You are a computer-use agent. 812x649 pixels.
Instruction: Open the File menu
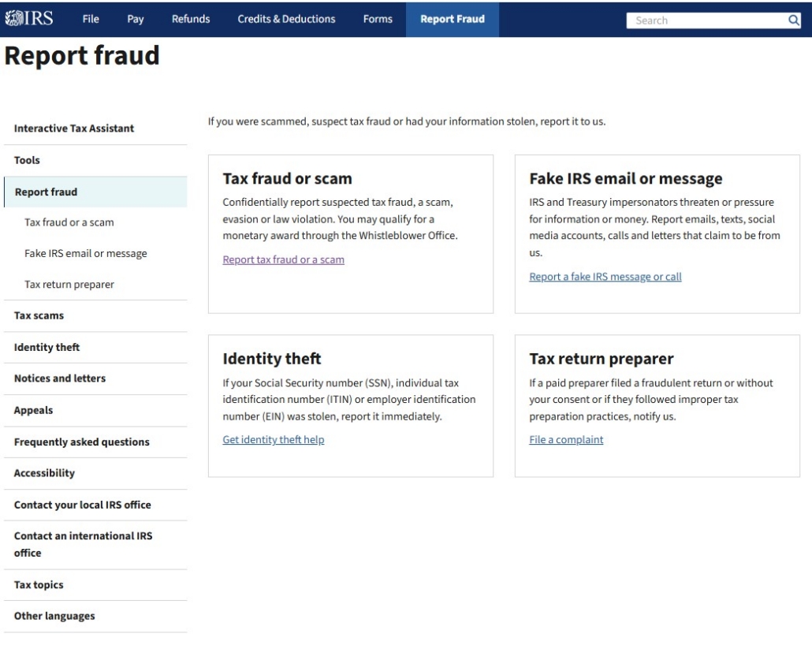pos(91,19)
